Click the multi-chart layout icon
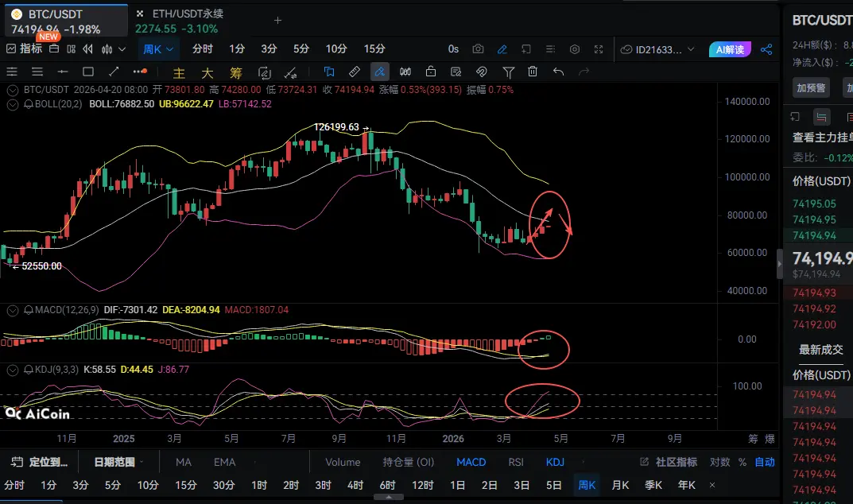Viewport: 853px width, 504px height. 71,49
